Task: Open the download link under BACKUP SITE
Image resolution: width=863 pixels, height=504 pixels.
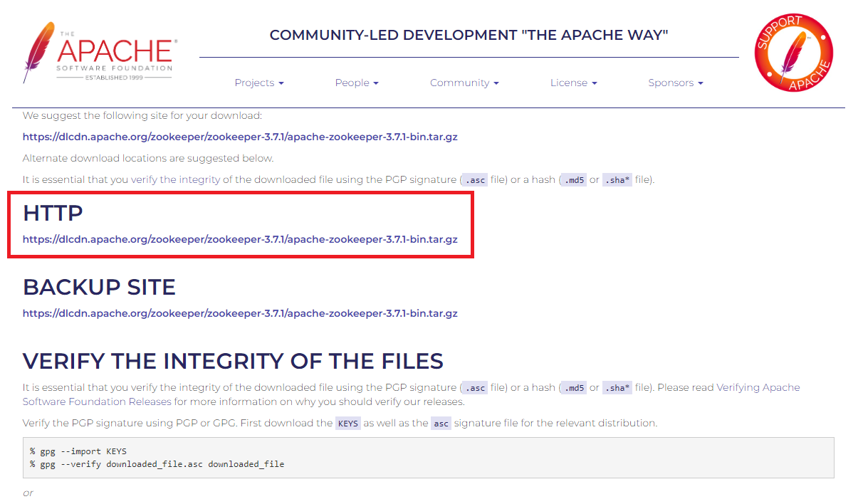Action: pyautogui.click(x=240, y=313)
